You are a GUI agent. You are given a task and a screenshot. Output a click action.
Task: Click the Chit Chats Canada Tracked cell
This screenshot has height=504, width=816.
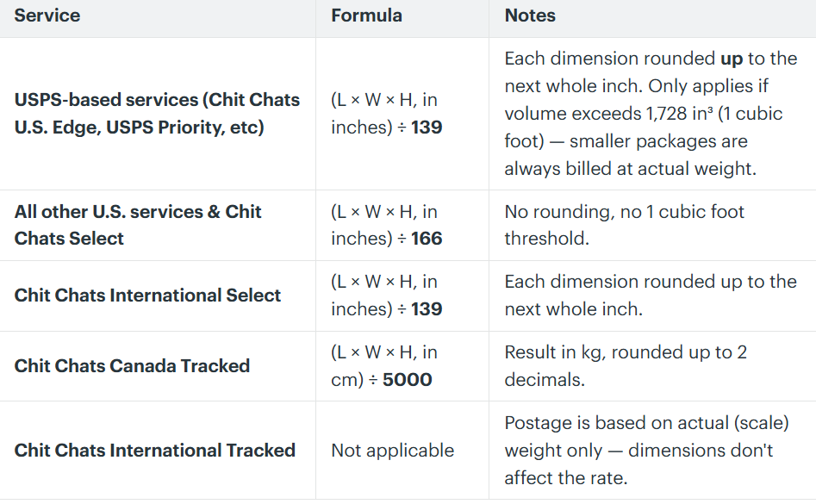[132, 365]
